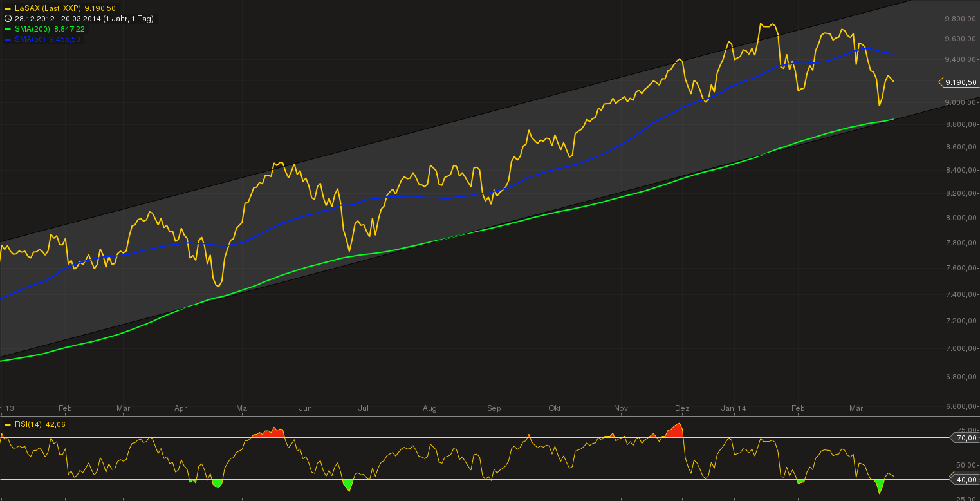Image resolution: width=980 pixels, height=501 pixels.
Task: Select the Jan '14 axis label
Action: coord(733,408)
